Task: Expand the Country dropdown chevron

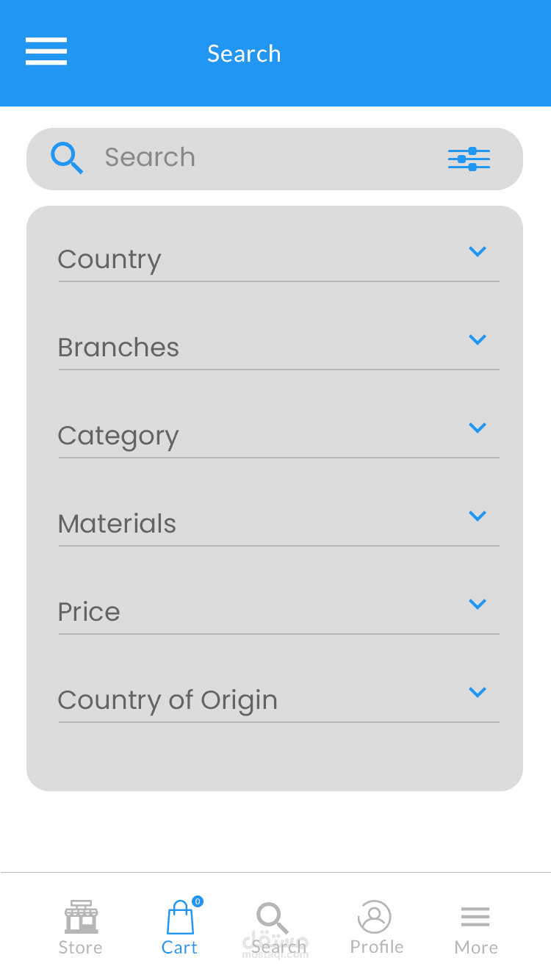Action: (478, 252)
